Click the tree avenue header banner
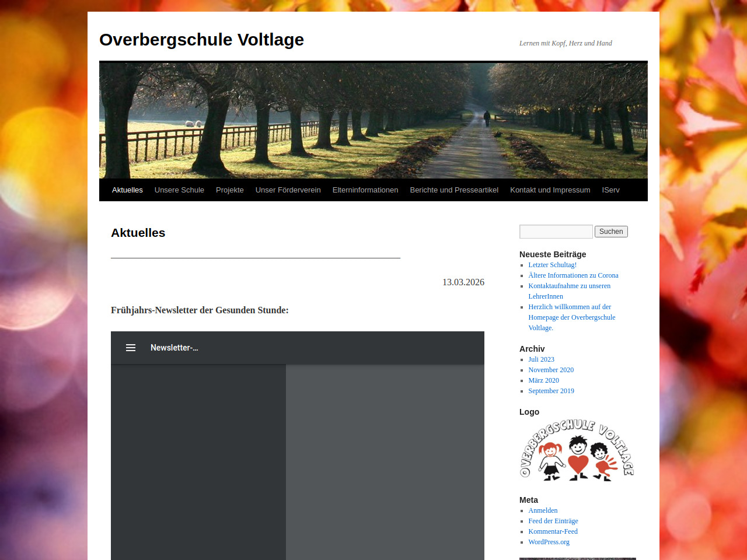 pyautogui.click(x=373, y=120)
